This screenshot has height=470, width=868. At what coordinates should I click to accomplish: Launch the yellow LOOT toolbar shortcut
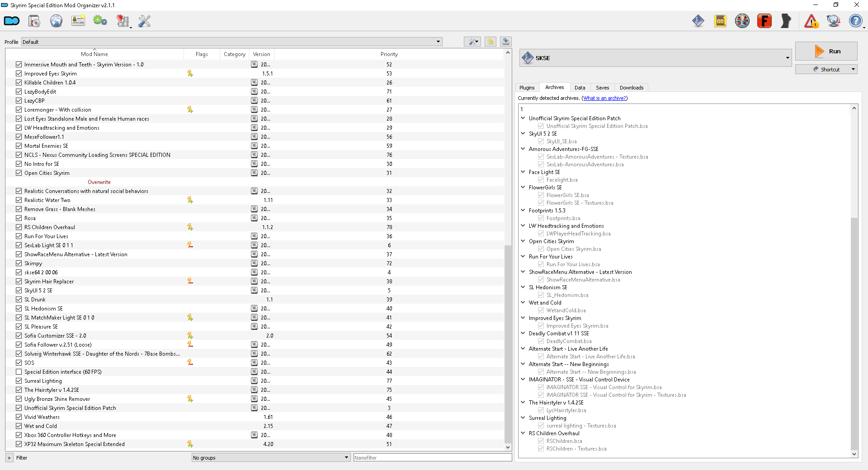point(720,21)
